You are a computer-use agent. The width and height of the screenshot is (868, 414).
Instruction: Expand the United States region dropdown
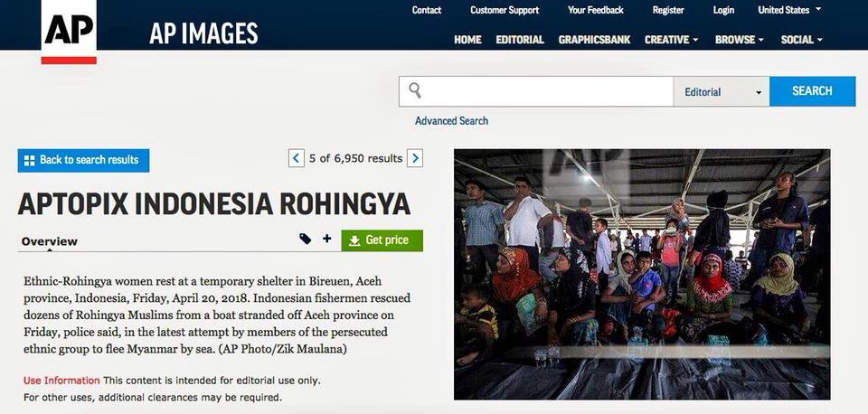coord(789,10)
